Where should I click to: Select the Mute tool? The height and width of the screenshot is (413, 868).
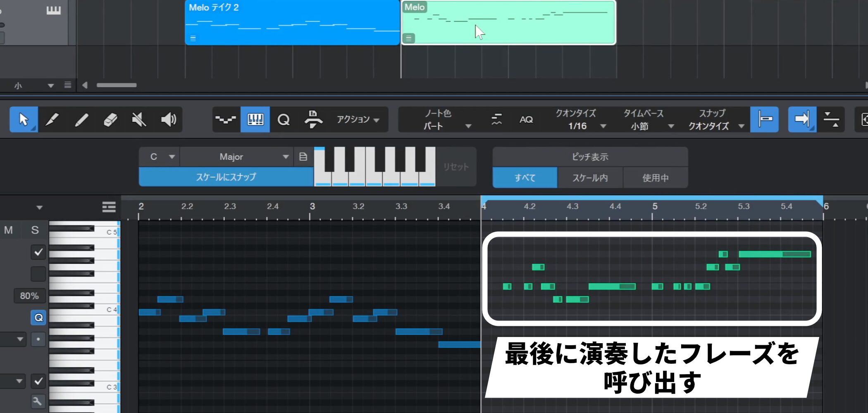click(139, 120)
